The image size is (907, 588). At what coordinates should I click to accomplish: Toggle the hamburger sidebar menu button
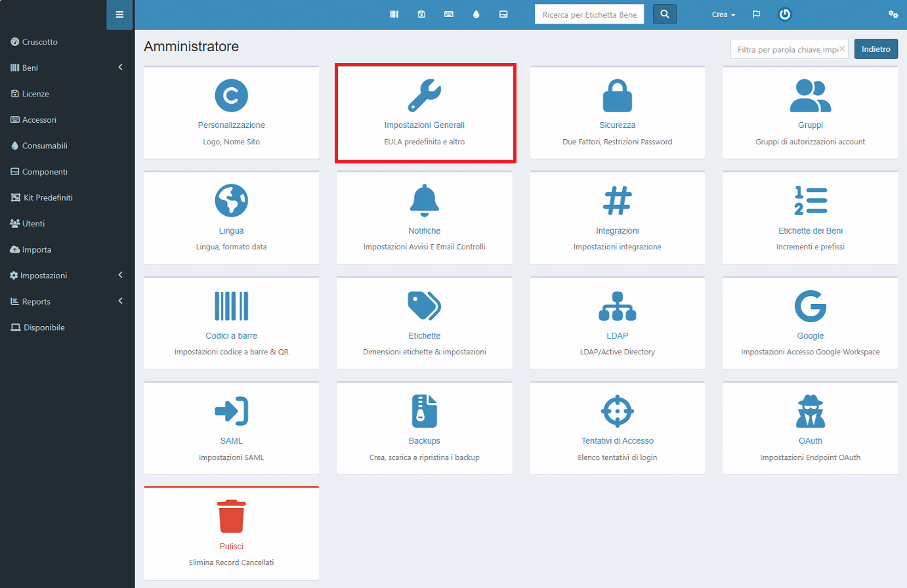click(x=119, y=14)
